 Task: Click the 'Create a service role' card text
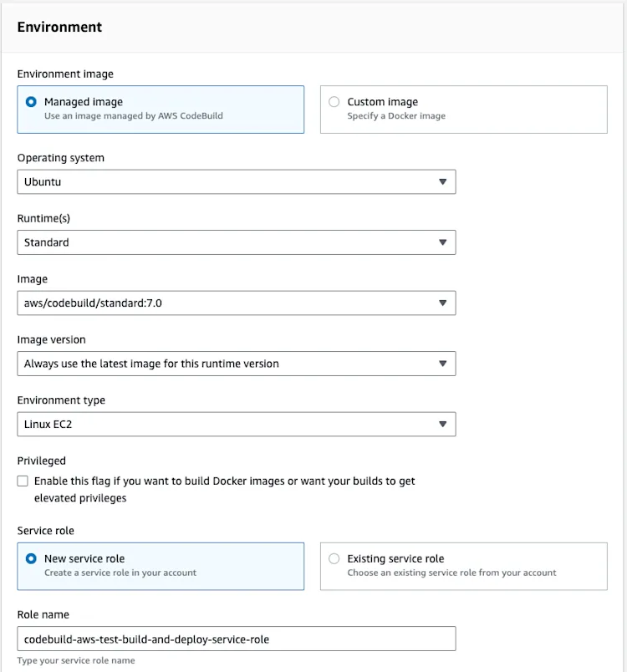(x=120, y=573)
